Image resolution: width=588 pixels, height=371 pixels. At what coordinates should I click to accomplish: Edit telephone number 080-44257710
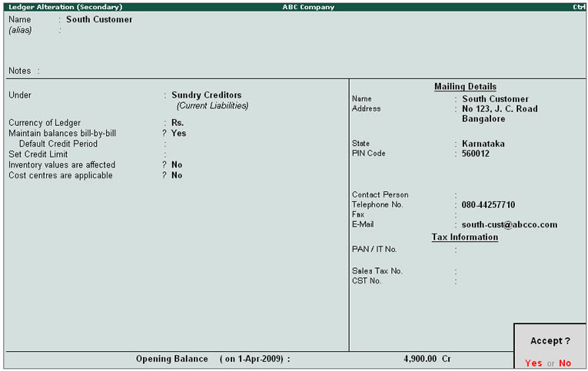tap(488, 205)
